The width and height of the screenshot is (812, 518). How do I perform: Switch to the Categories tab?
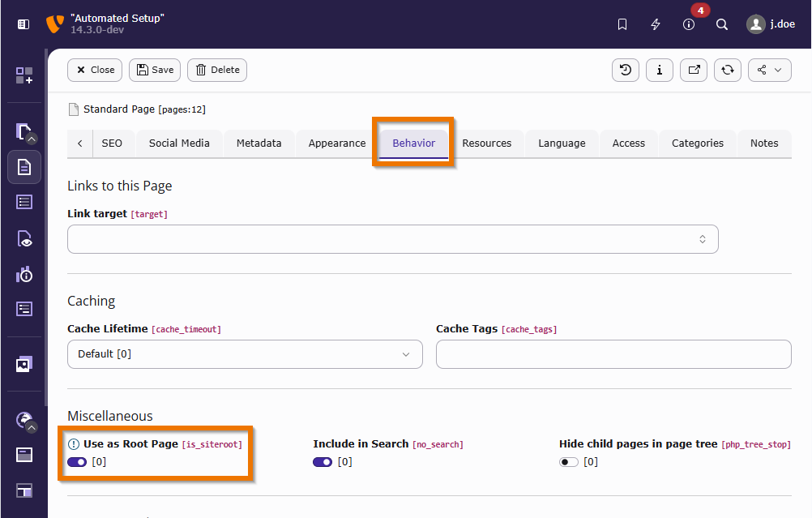point(698,143)
